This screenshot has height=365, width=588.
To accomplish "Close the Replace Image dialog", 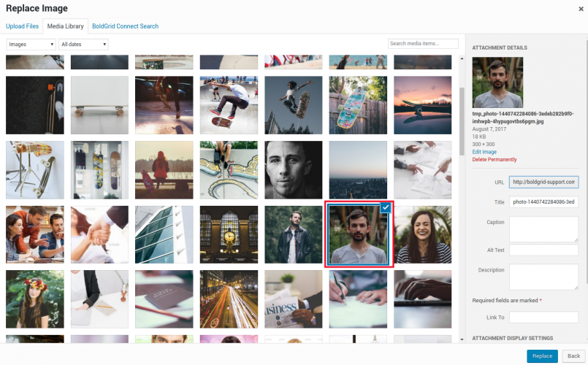I will 580,8.
